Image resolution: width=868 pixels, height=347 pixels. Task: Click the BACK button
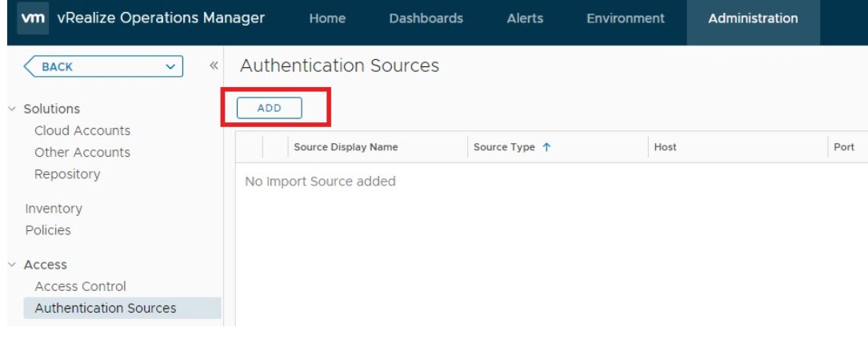tap(58, 67)
